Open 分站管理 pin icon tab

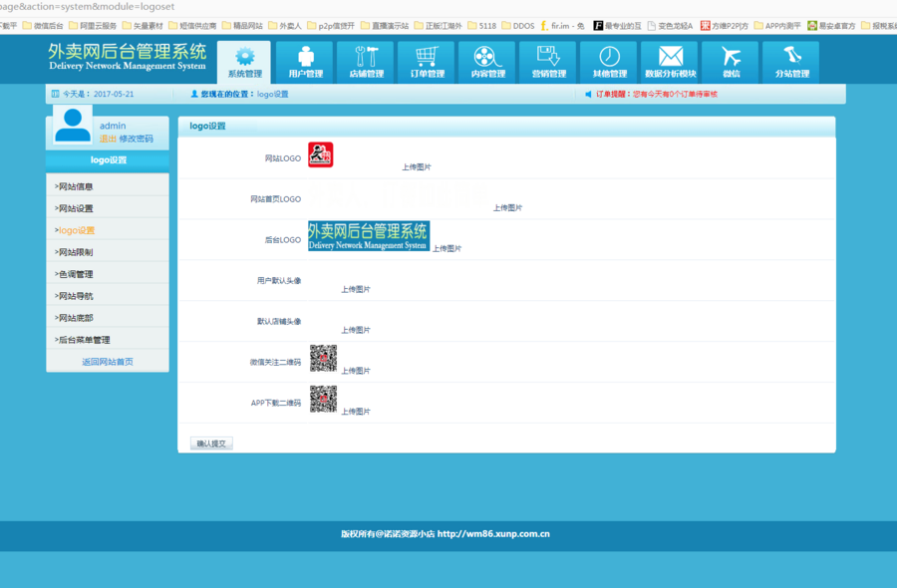click(791, 63)
